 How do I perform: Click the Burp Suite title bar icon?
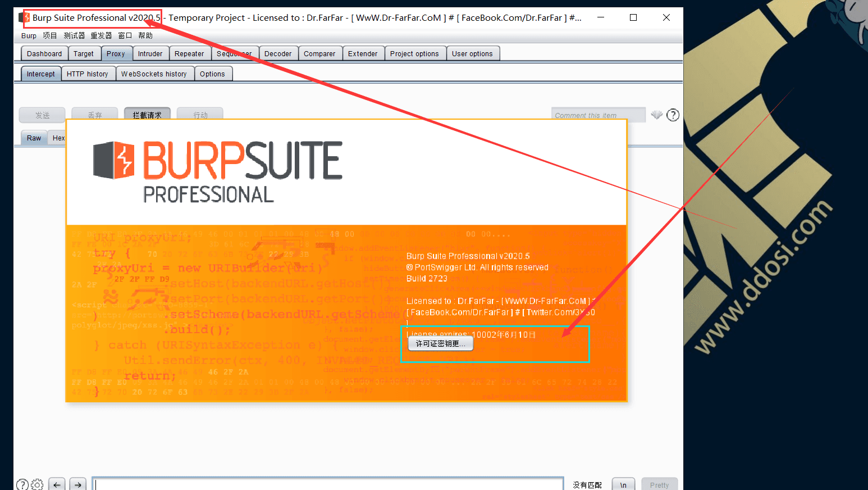(x=25, y=17)
